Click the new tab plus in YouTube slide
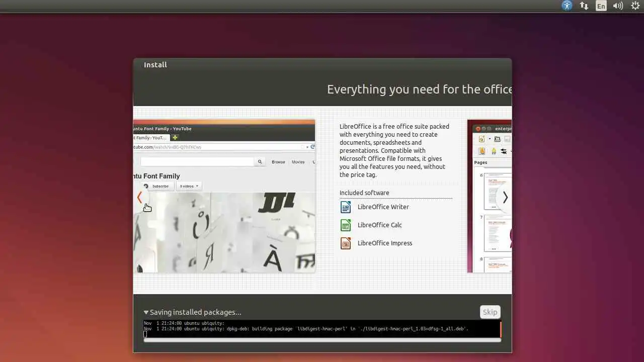The width and height of the screenshot is (644, 362). (x=175, y=137)
